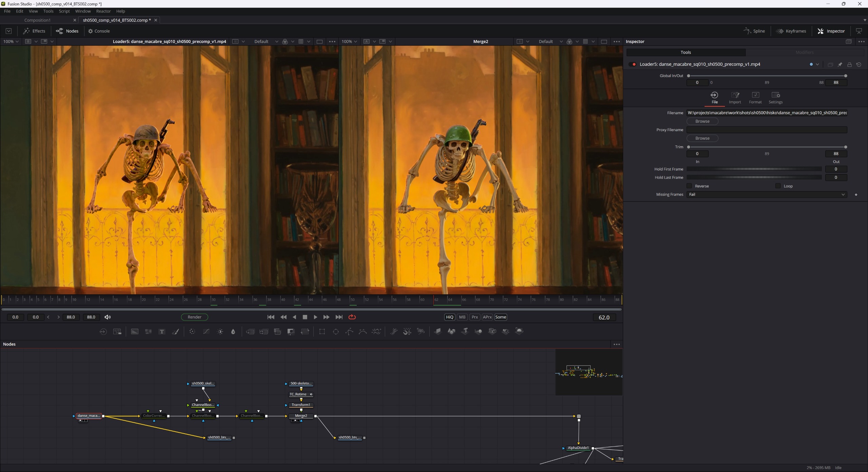Viewport: 868px width, 472px height.
Task: Add a Merge node from toolbar
Action: click(250, 332)
